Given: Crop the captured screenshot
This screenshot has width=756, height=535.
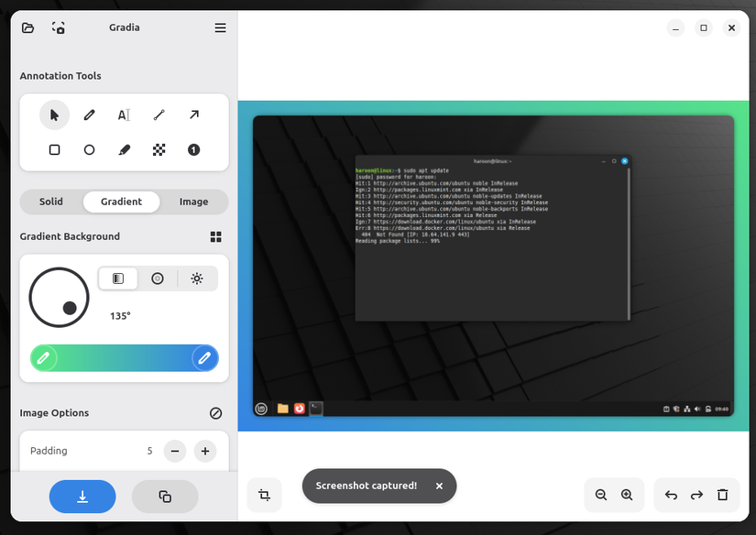Looking at the screenshot, I should click(x=264, y=495).
